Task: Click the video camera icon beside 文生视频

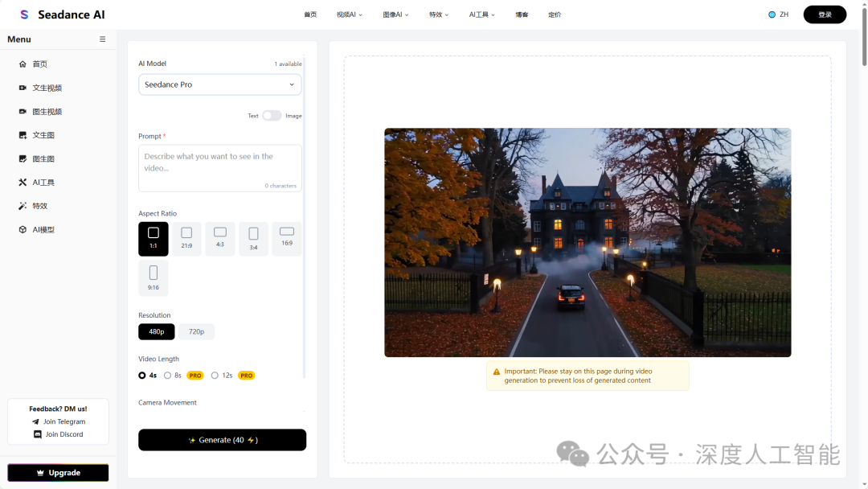Action: [x=23, y=88]
